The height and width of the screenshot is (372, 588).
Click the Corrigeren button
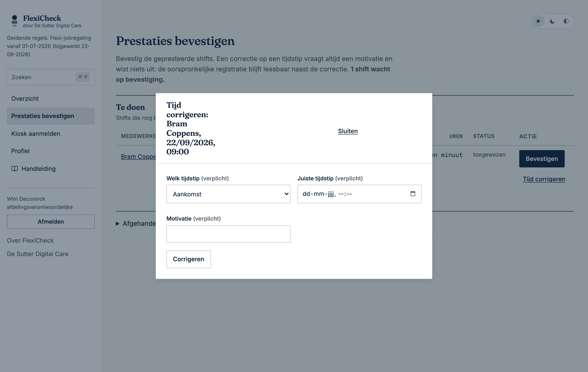[x=189, y=259]
